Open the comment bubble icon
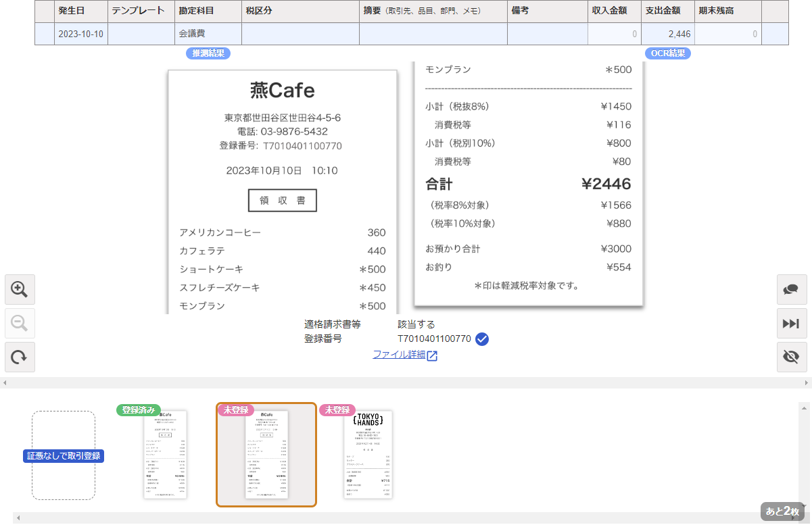 791,290
